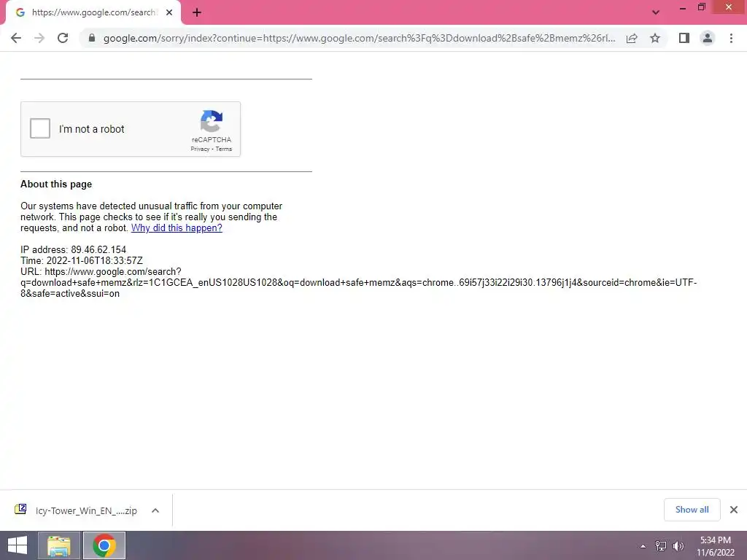Share this page using the share icon
The width and height of the screenshot is (747, 560).
pyautogui.click(x=632, y=38)
